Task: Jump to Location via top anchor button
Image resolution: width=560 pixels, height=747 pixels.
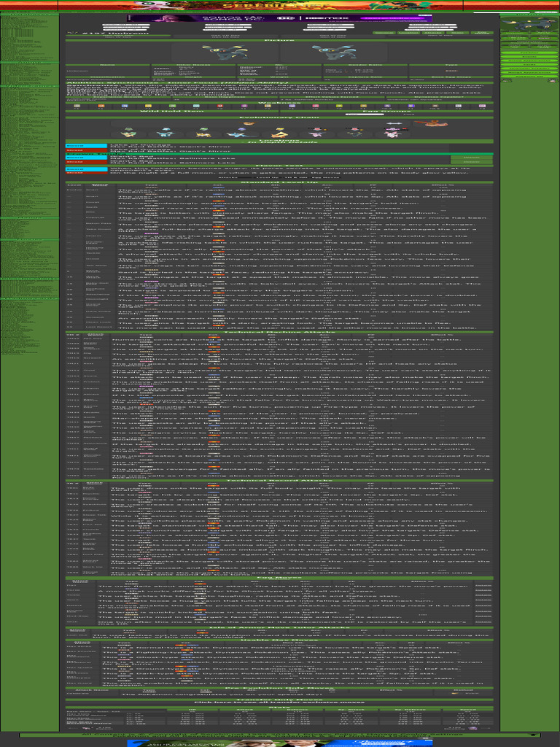Action: [408, 33]
